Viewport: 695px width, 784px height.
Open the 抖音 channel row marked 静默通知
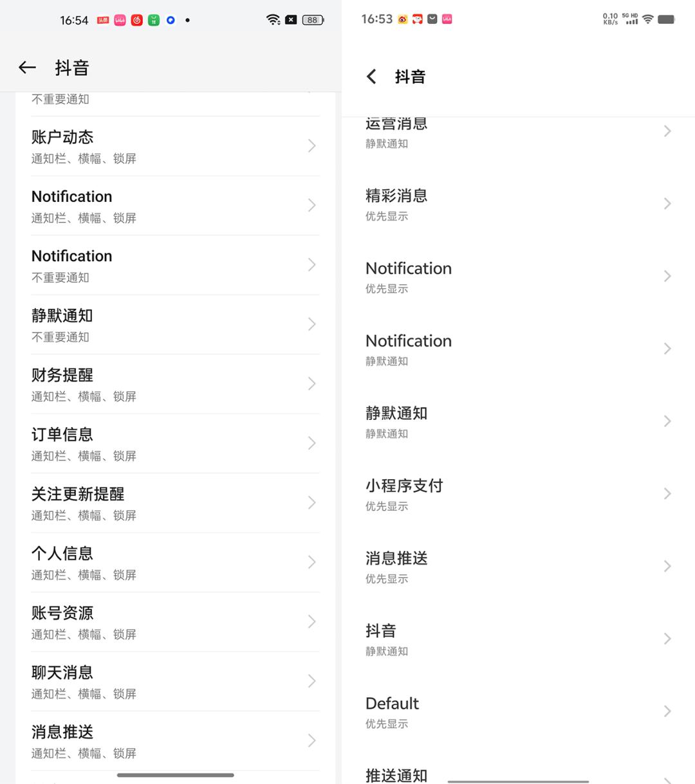pyautogui.click(x=519, y=639)
